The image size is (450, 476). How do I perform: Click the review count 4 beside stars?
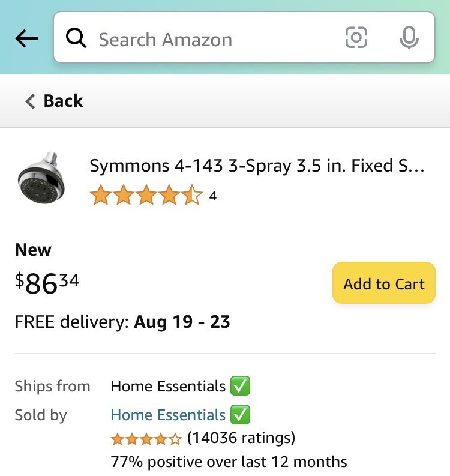tap(212, 196)
